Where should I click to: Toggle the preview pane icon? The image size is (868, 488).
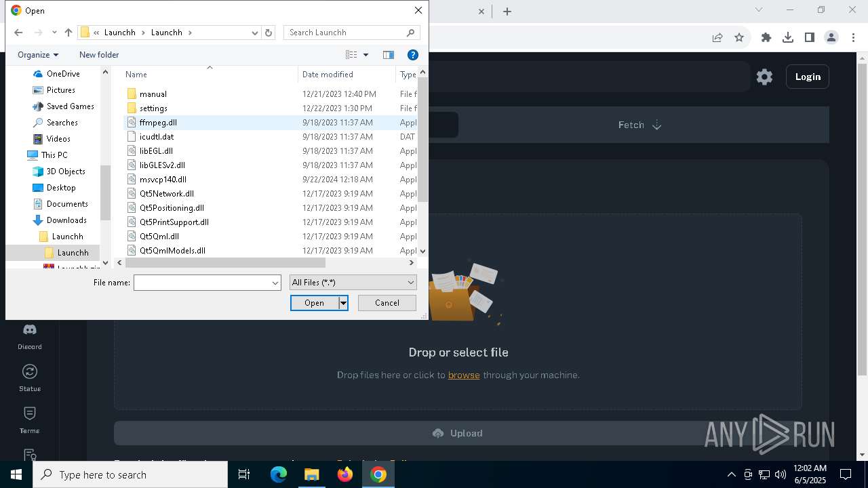pyautogui.click(x=389, y=55)
